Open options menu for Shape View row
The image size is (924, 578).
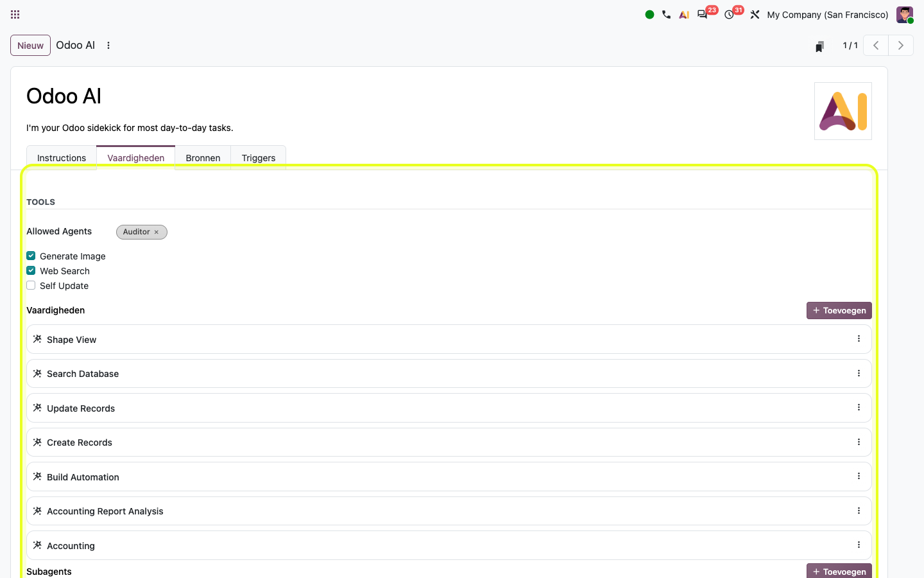click(x=859, y=338)
